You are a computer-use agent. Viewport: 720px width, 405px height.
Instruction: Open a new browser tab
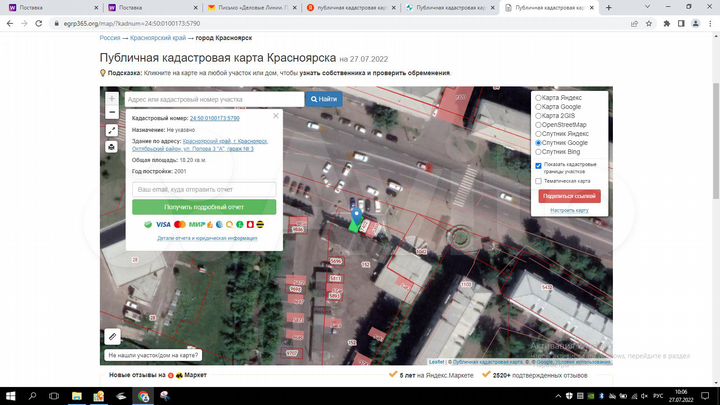pyautogui.click(x=608, y=8)
